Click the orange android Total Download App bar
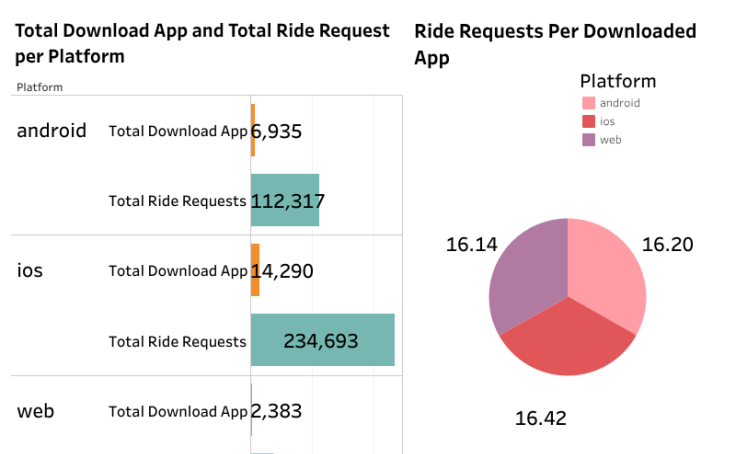This screenshot has height=454, width=736. 253,130
